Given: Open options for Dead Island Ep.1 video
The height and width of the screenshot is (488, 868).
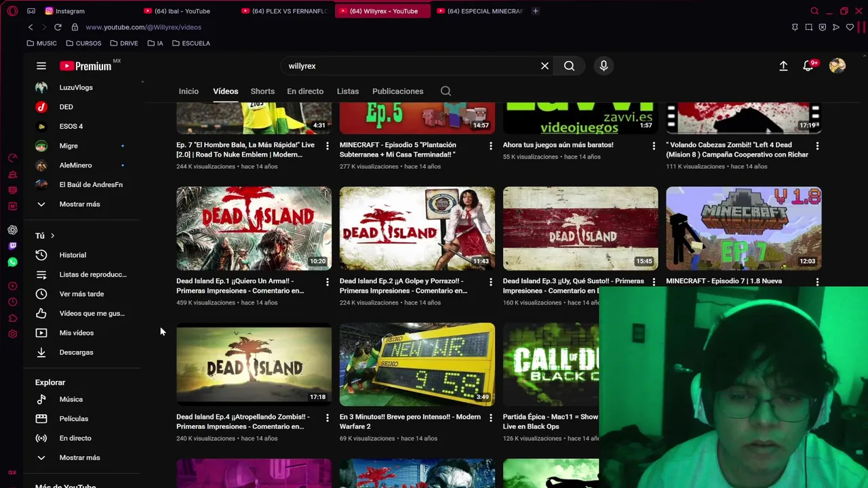Looking at the screenshot, I should tap(327, 281).
